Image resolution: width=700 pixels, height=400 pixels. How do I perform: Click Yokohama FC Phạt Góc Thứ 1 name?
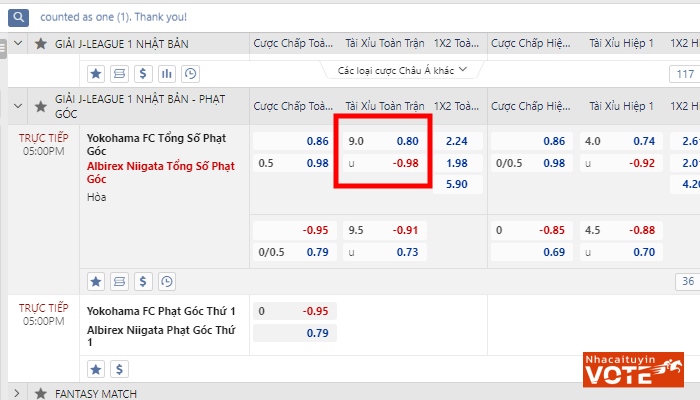pos(161,311)
